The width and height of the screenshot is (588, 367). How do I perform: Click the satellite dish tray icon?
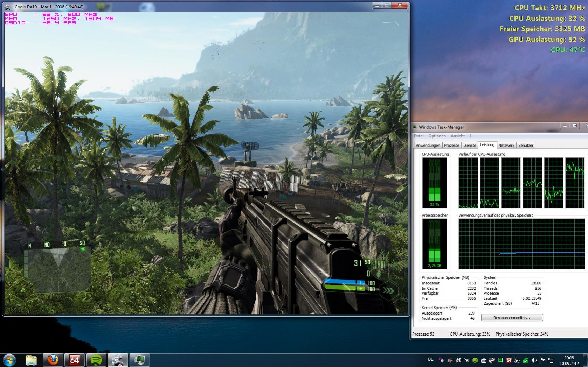[x=517, y=360]
